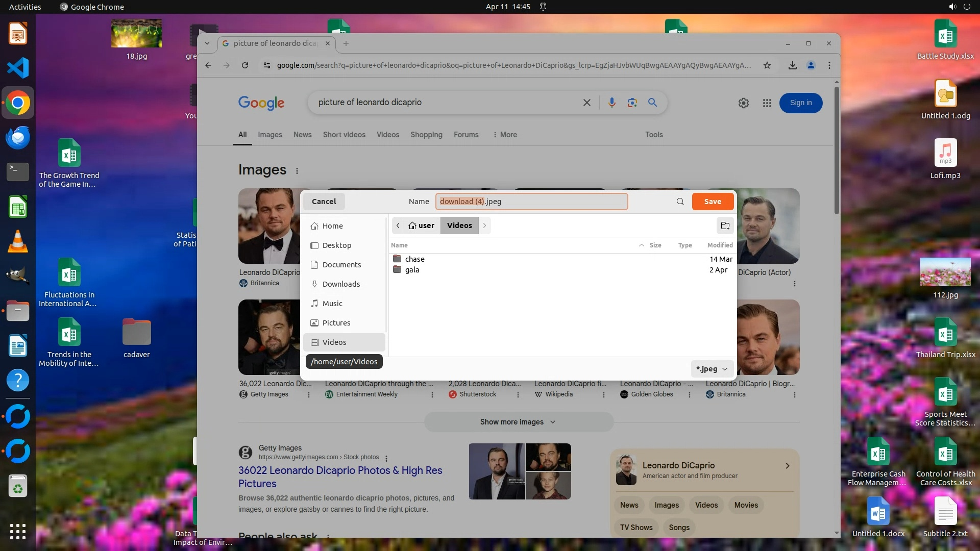The image size is (980, 551).
Task: Open the gala folder entry
Action: pyautogui.click(x=412, y=270)
